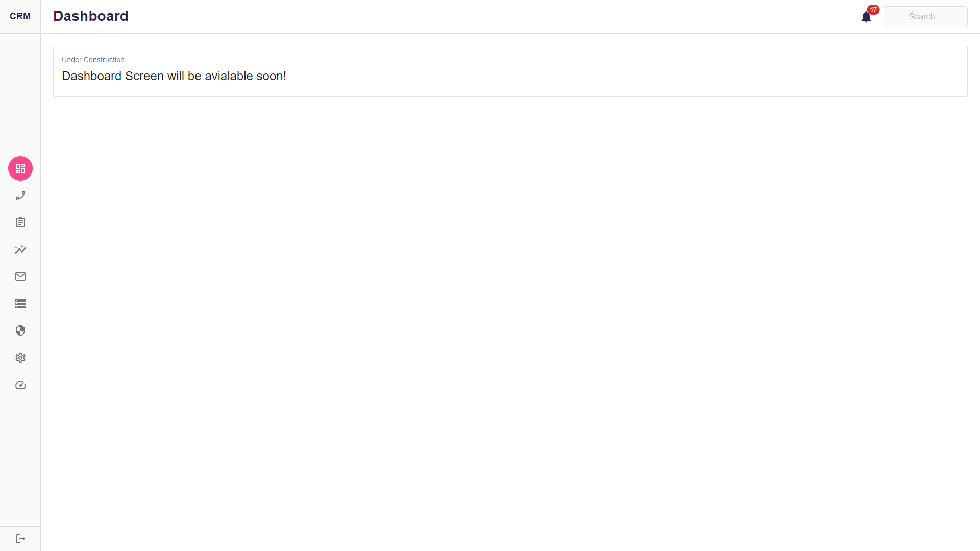Image resolution: width=980 pixels, height=551 pixels.
Task: Click the Under Construction card panel
Action: point(510,71)
